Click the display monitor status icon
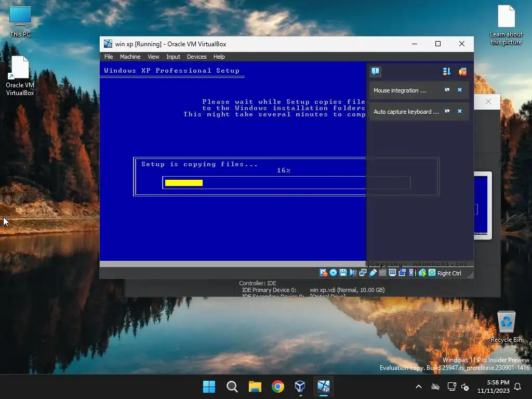The height and width of the screenshot is (399, 532). pos(392,273)
